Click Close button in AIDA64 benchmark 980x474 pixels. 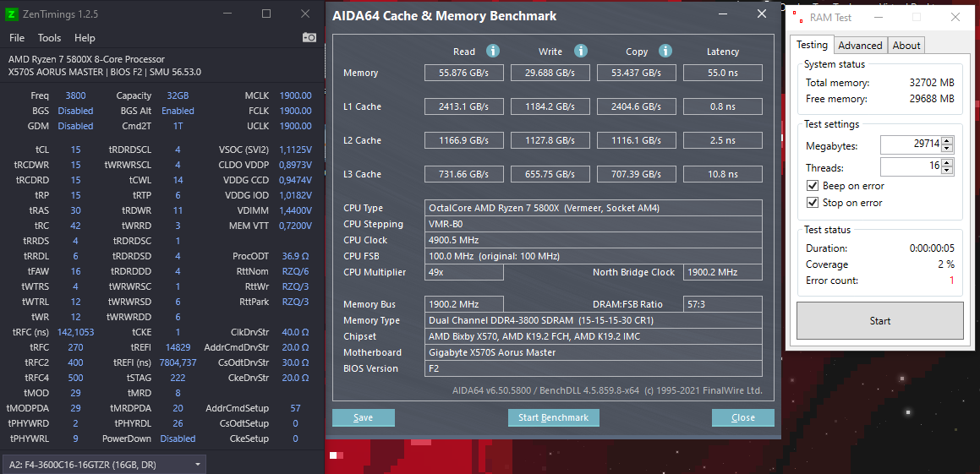[742, 417]
